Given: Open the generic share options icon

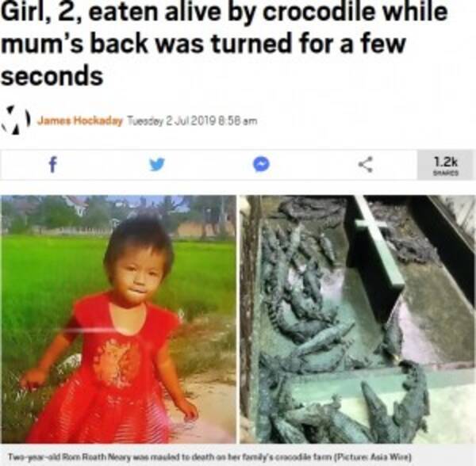Looking at the screenshot, I should point(365,164).
